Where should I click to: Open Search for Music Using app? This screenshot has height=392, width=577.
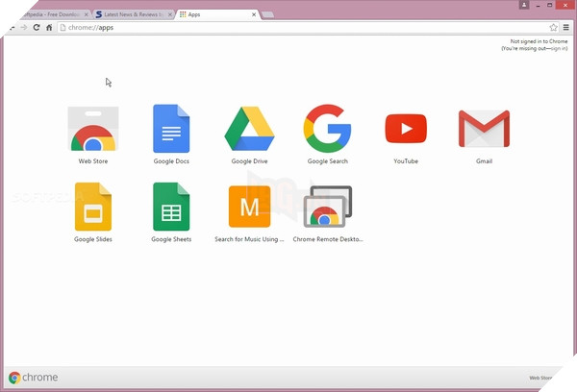pos(249,207)
